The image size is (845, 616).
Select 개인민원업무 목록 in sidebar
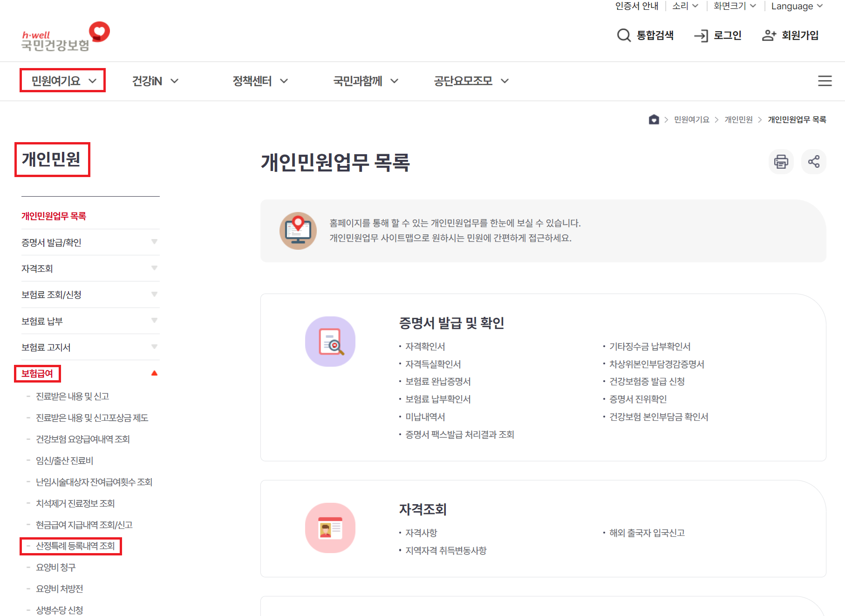tap(54, 216)
